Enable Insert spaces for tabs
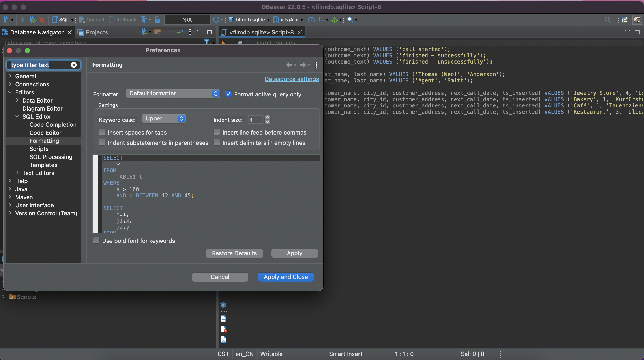 [x=102, y=132]
